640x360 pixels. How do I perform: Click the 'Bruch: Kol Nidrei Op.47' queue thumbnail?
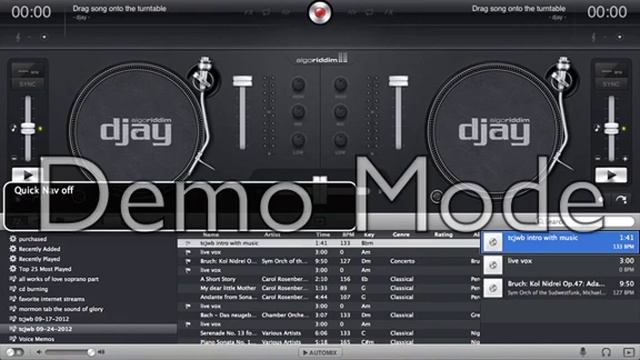coord(493,288)
